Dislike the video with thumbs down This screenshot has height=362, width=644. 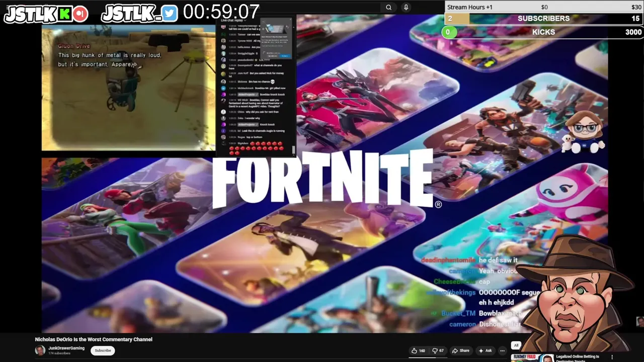(438, 350)
